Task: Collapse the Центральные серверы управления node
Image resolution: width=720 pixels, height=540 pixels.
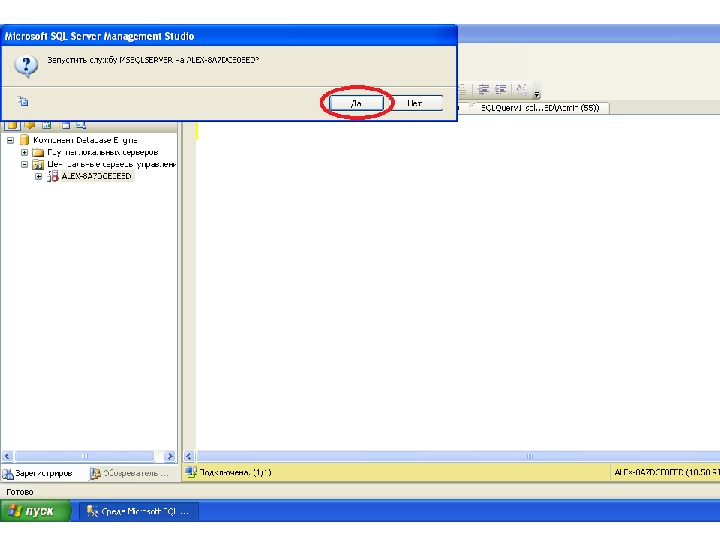Action: (24, 164)
